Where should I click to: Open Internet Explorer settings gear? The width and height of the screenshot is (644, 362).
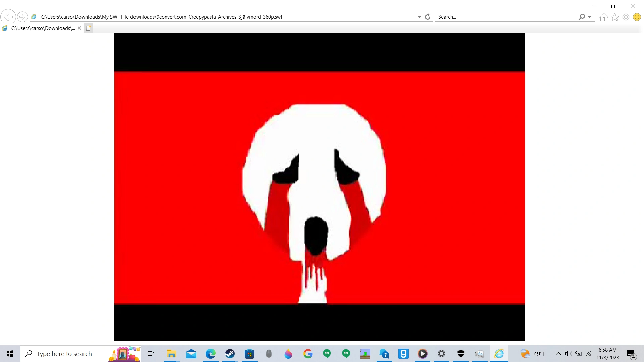pyautogui.click(x=626, y=17)
